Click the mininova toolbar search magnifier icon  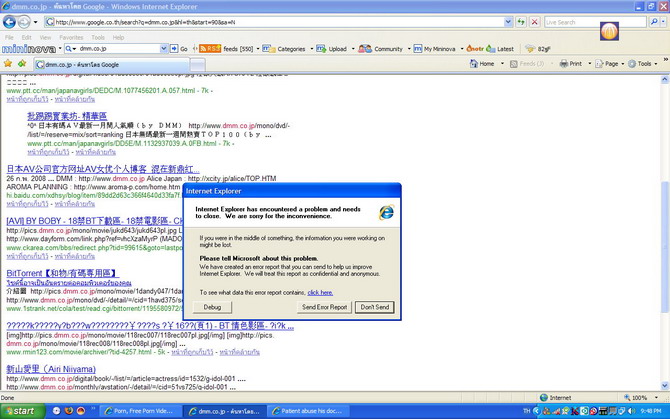[x=69, y=49]
